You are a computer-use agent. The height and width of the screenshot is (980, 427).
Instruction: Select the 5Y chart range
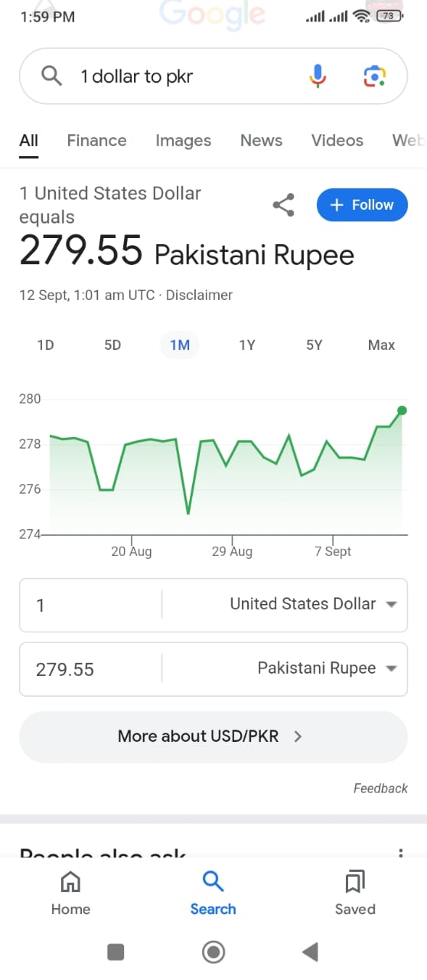pyautogui.click(x=314, y=345)
